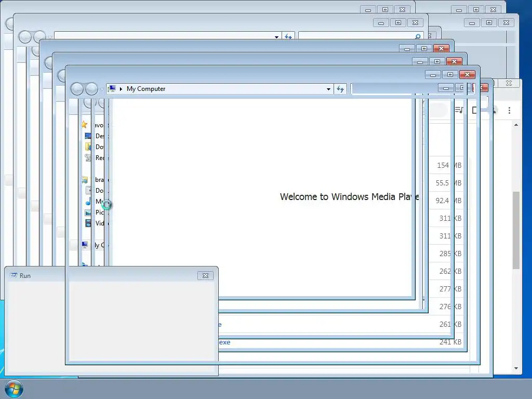Image resolution: width=532 pixels, height=399 pixels.
Task: Click the 277 KB size entry
Action: pos(450,289)
